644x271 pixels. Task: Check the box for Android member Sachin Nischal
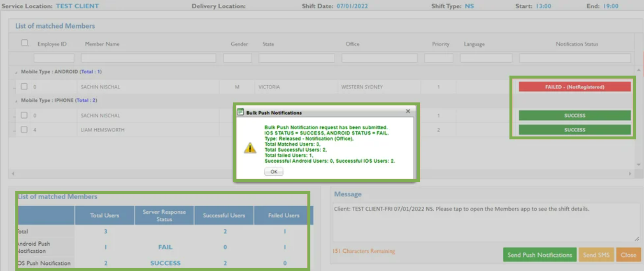tap(24, 87)
